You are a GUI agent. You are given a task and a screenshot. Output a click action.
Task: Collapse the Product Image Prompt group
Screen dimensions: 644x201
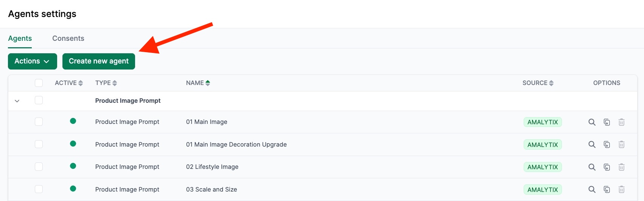tap(17, 101)
